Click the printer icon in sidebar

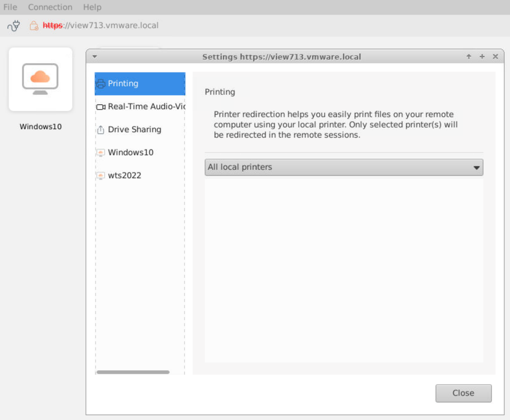[x=101, y=84]
